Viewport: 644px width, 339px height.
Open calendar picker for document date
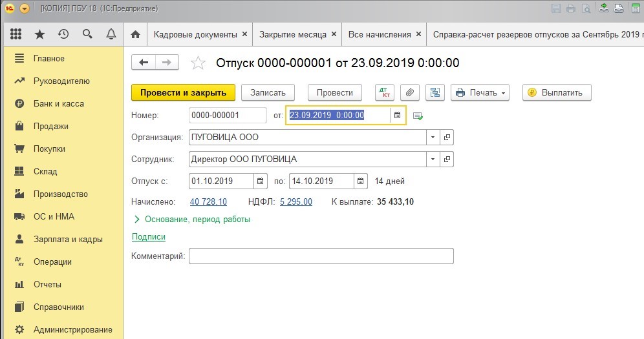click(x=398, y=116)
